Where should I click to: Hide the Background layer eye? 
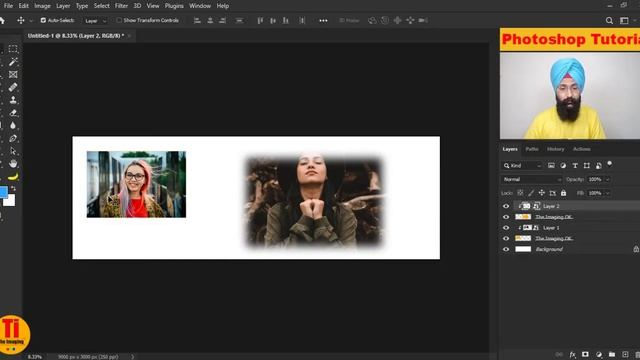tap(506, 249)
